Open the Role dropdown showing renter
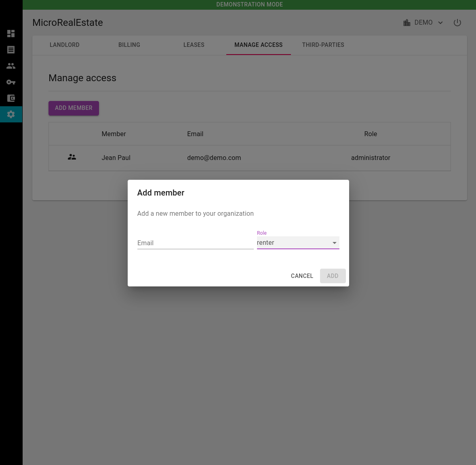The height and width of the screenshot is (465, 476). (298, 243)
